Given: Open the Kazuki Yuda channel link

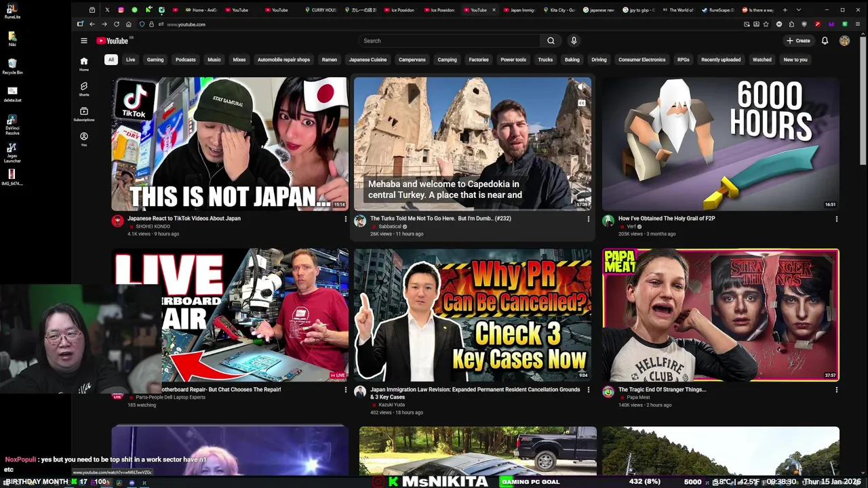Looking at the screenshot, I should (392, 405).
